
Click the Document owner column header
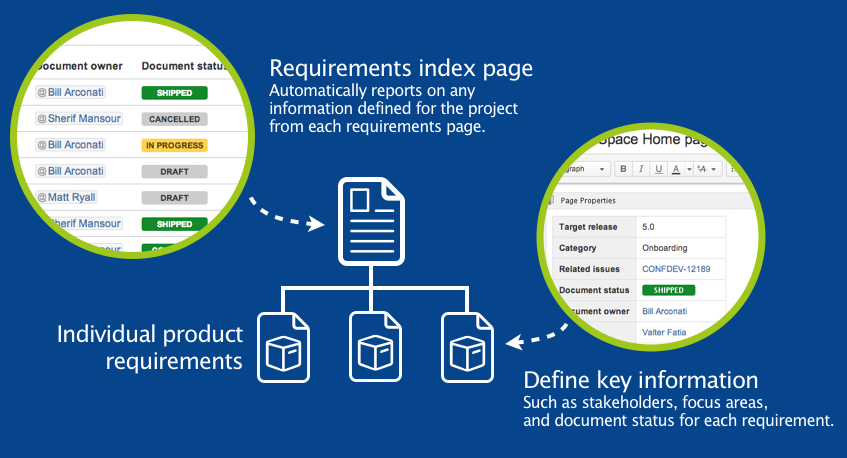(x=79, y=66)
